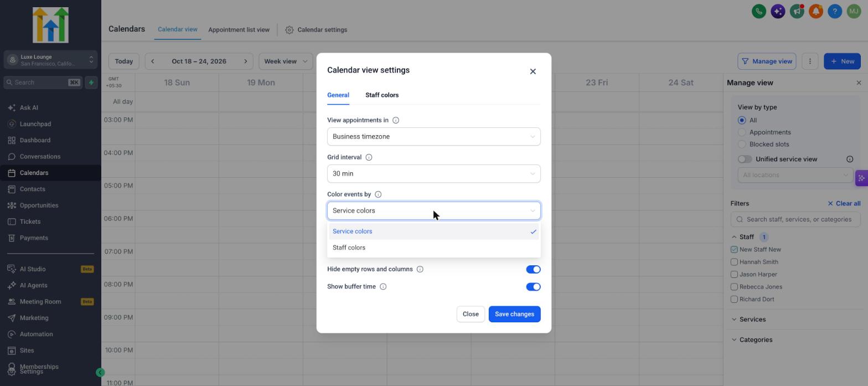Switch to the Staff colors tab
The image size is (868, 386).
click(x=382, y=95)
